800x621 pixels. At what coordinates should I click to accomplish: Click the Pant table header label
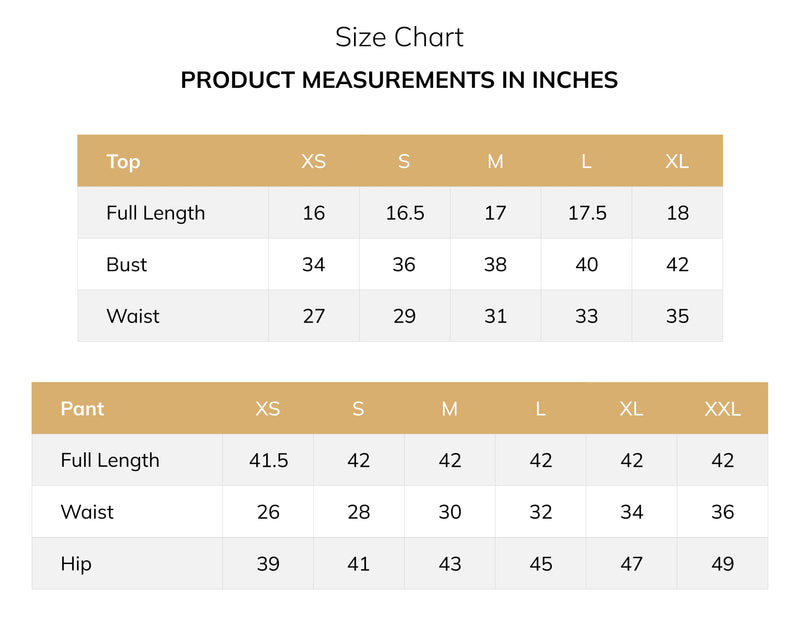(x=82, y=409)
